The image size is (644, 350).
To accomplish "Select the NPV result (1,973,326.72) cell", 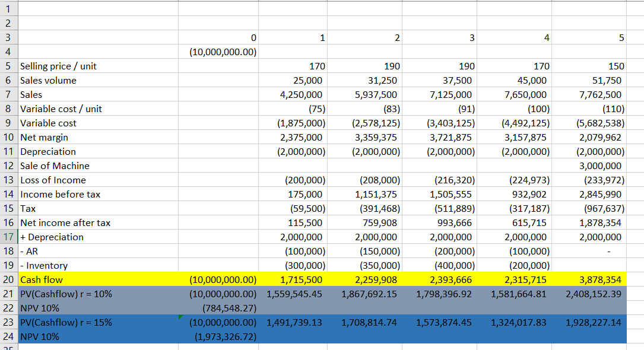I will point(222,336).
